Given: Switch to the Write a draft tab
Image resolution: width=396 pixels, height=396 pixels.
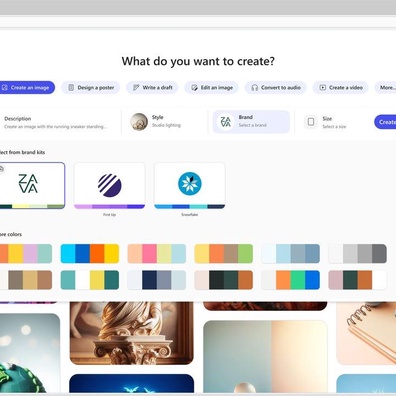Looking at the screenshot, I should 152,88.
